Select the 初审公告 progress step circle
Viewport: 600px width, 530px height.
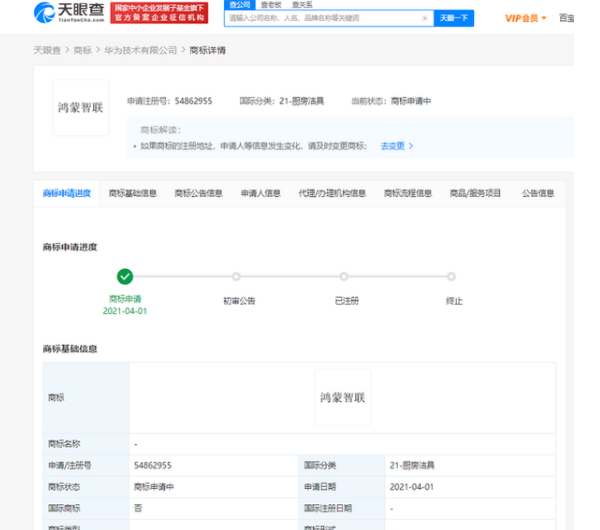click(236, 276)
